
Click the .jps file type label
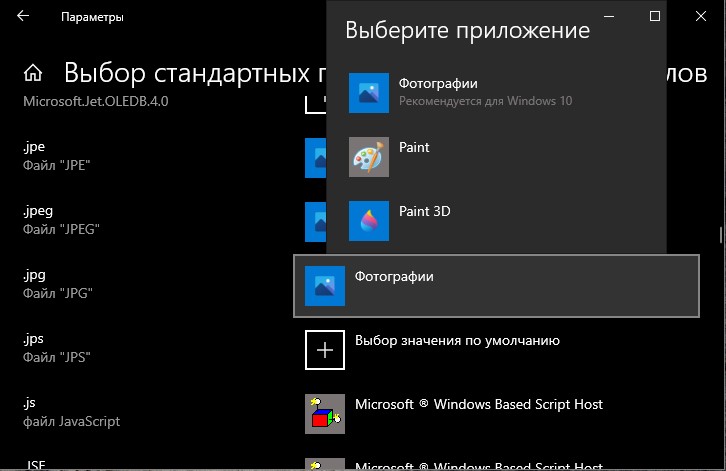33,339
